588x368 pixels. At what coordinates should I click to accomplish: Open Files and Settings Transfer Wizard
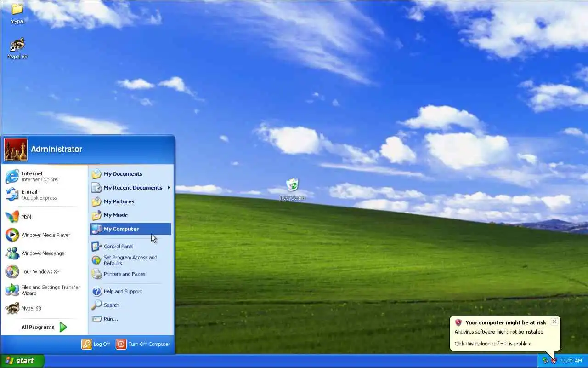tap(44, 290)
